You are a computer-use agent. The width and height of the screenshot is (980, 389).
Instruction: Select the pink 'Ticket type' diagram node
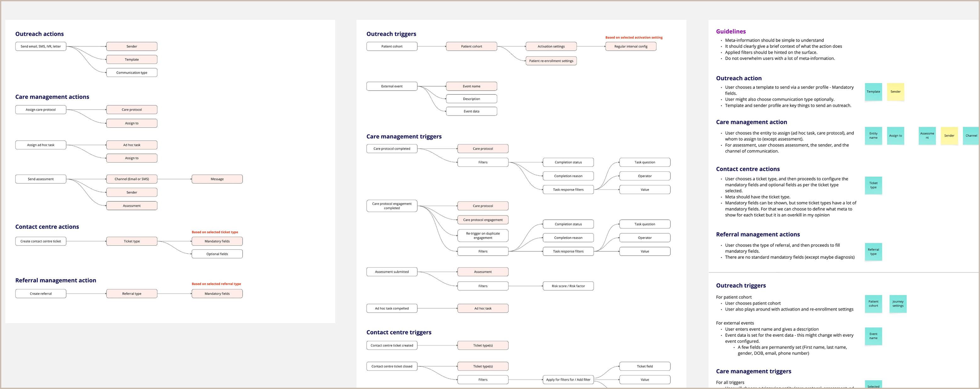132,241
